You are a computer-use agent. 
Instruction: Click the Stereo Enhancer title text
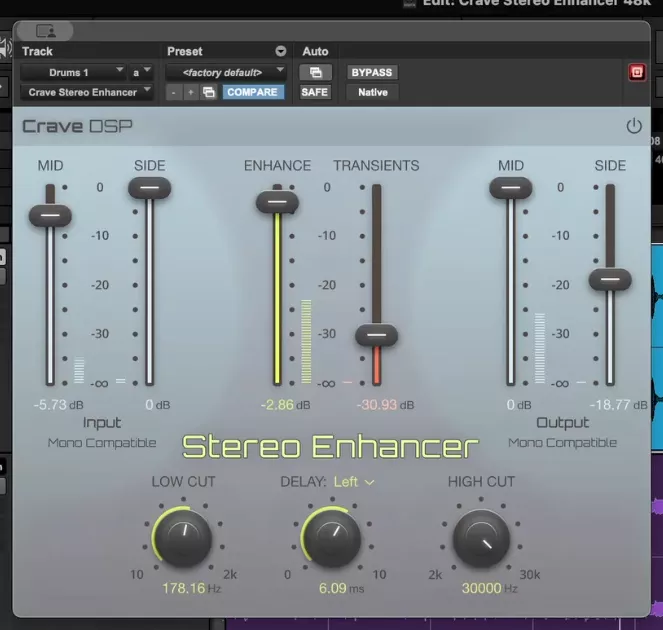pyautogui.click(x=330, y=447)
